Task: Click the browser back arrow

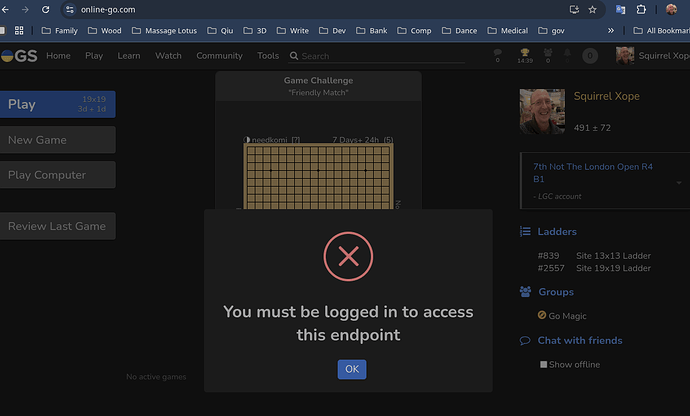Action: pyautogui.click(x=5, y=9)
